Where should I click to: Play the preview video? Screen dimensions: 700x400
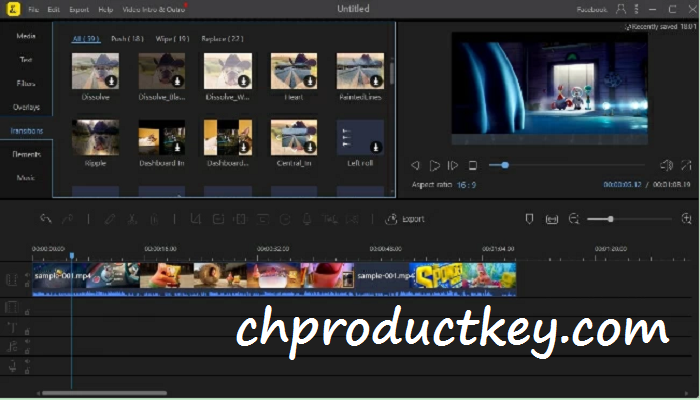[434, 166]
